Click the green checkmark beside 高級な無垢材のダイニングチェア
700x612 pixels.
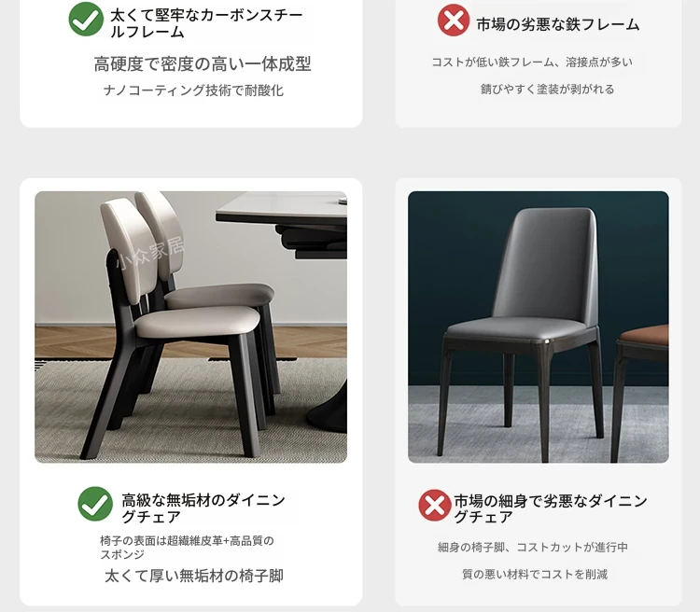[x=95, y=504]
